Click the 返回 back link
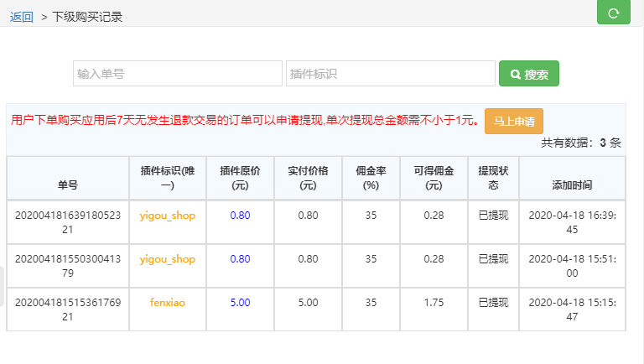Viewport: 644px width, 364px height. coord(22,17)
